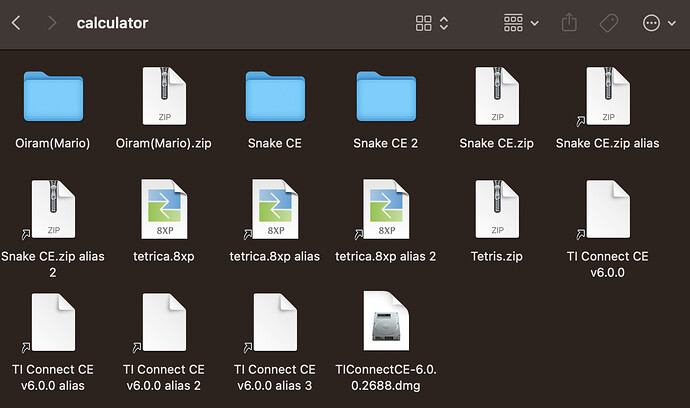Click the 'Oiram(Mario)' folder name label
Viewport: 690px width, 408px height.
[53, 143]
